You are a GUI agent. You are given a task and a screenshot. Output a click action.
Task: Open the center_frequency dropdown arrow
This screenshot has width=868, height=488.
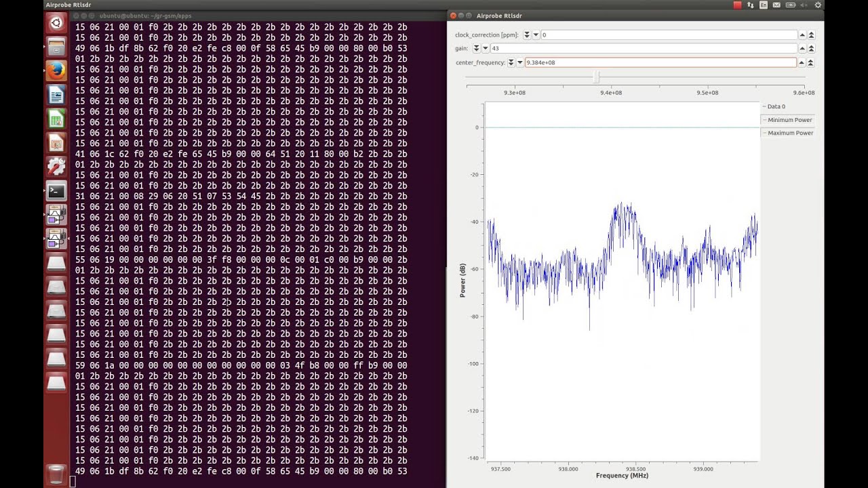(x=520, y=62)
